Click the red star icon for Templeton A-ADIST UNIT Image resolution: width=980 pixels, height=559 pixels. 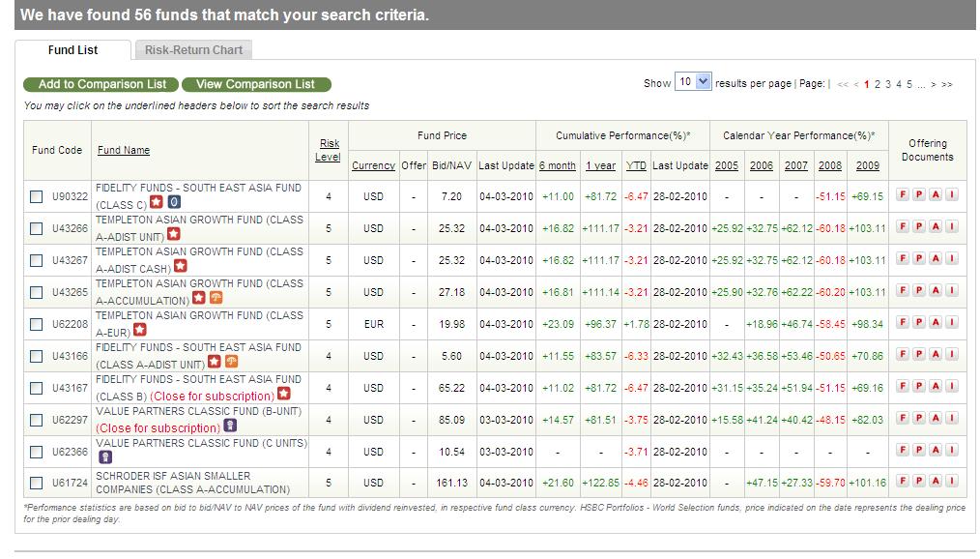click(174, 234)
